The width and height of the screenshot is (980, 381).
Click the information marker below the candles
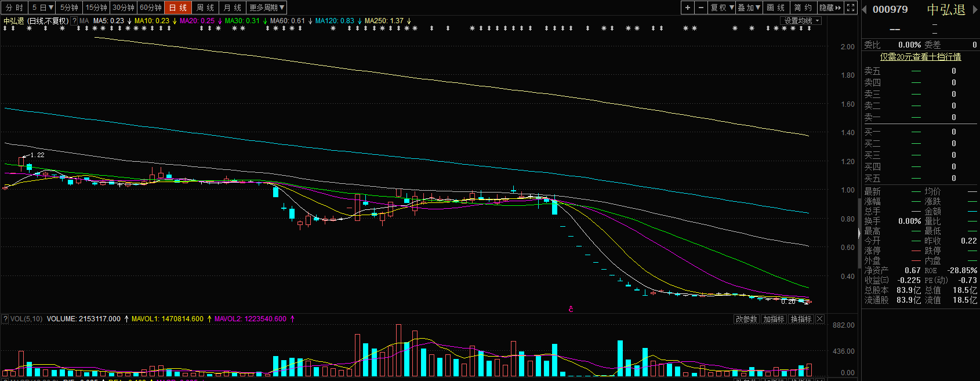click(x=571, y=309)
